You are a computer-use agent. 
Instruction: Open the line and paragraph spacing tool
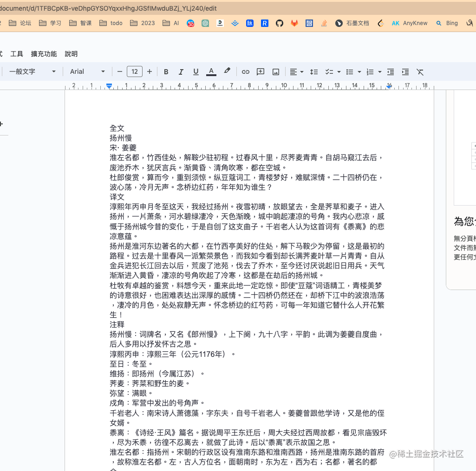pos(314,72)
